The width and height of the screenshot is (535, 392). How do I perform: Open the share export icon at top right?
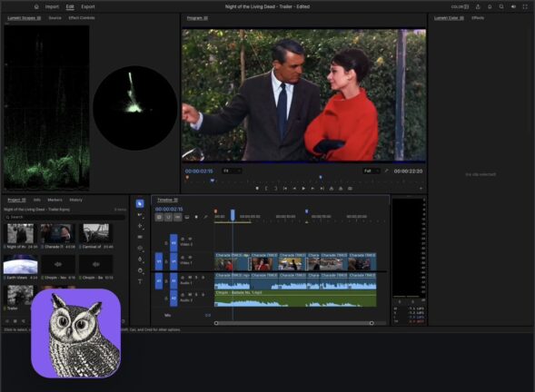point(478,6)
